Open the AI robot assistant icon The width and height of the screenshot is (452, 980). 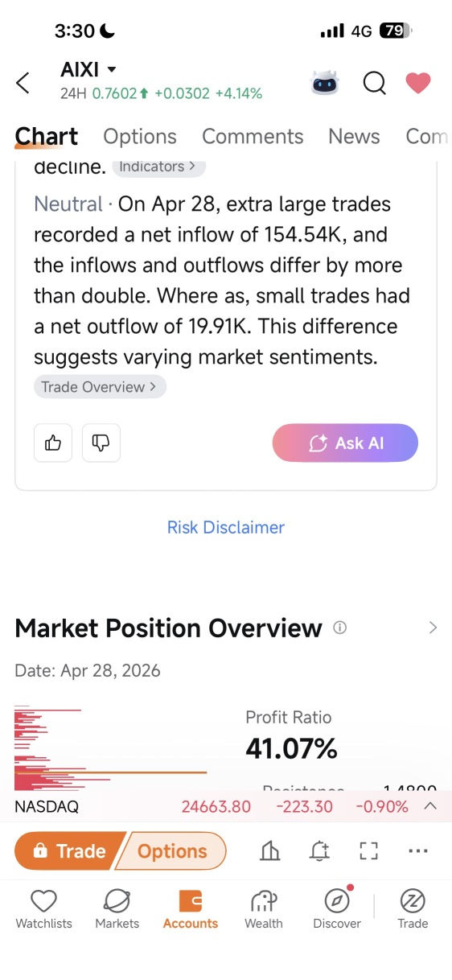[x=326, y=82]
